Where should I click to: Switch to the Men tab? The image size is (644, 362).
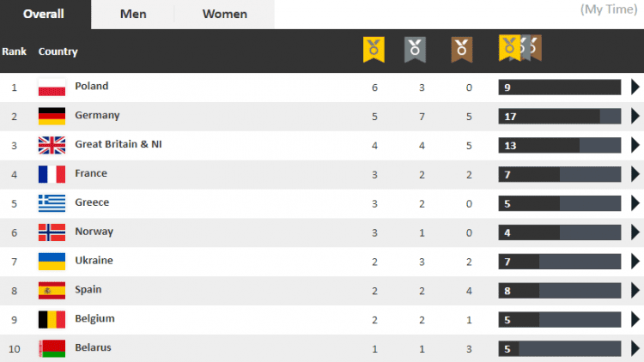tap(133, 15)
